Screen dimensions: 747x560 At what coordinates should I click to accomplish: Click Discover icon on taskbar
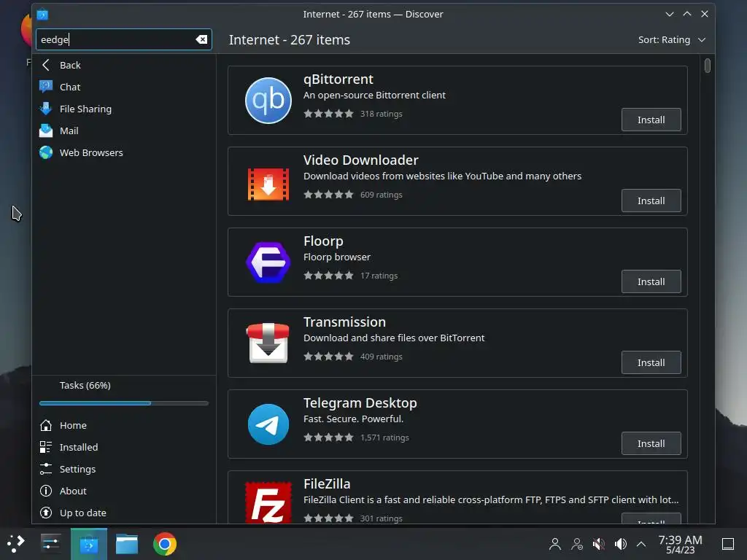tap(89, 544)
